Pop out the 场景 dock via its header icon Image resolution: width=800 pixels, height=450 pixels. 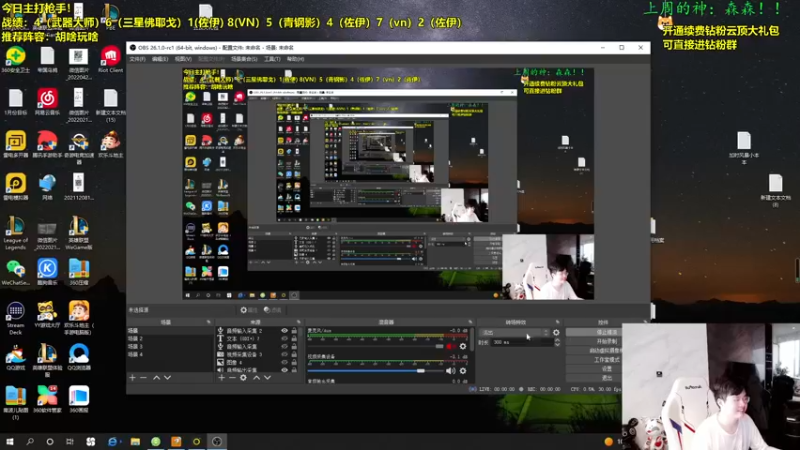click(209, 322)
